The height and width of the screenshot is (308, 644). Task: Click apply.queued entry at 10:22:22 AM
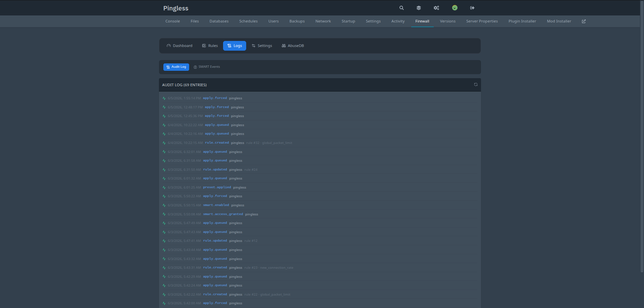pos(217,125)
